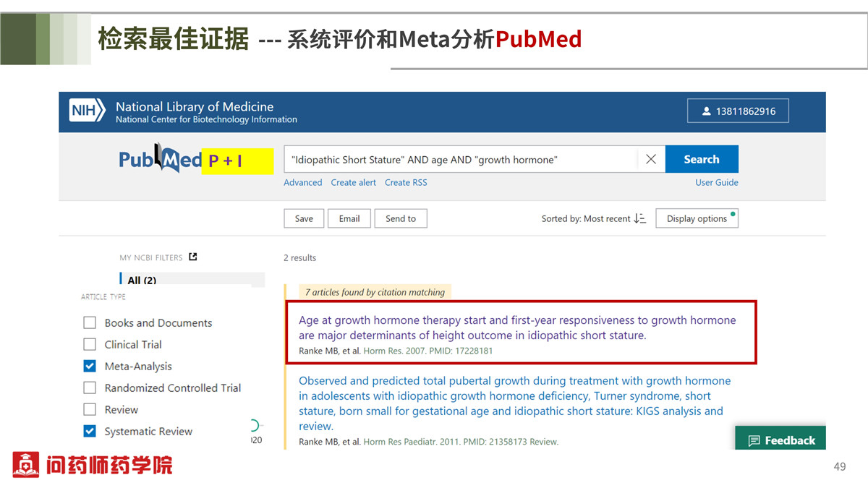The image size is (868, 488).
Task: Open the Advanced search link
Action: (303, 182)
